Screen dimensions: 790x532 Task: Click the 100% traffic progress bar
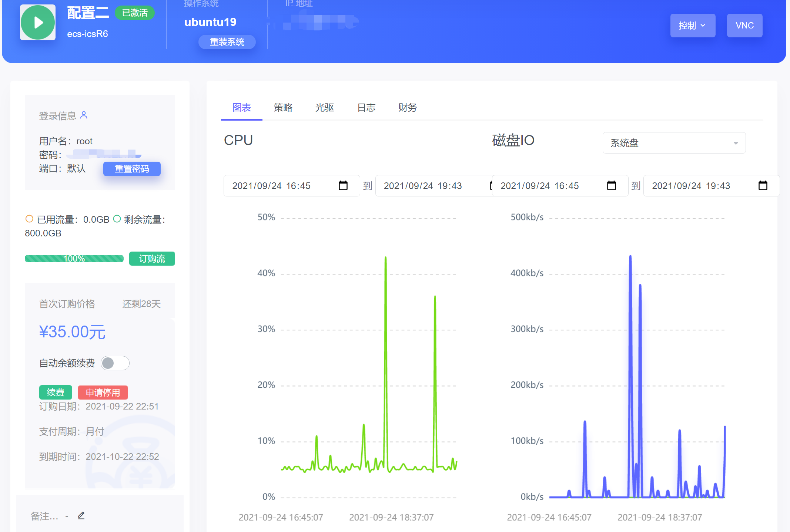point(74,259)
